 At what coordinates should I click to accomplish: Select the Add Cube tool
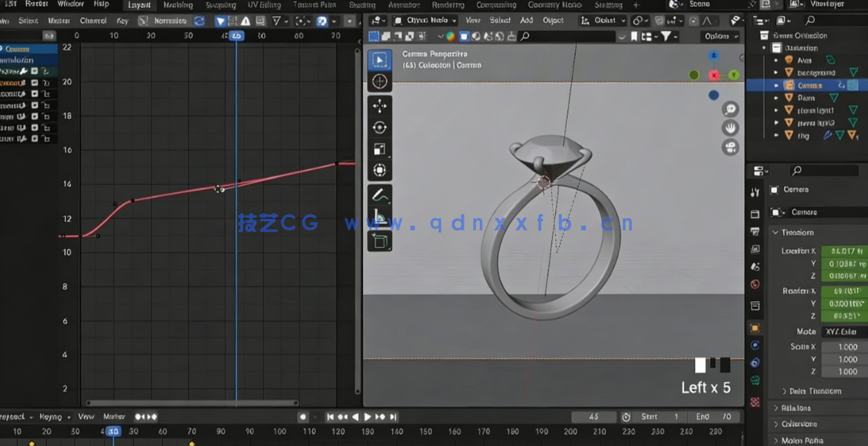coord(379,241)
